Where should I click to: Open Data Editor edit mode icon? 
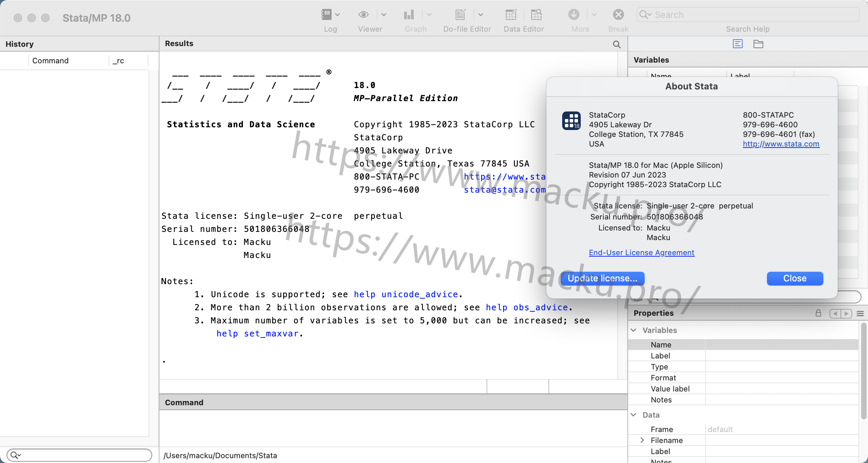click(x=511, y=14)
